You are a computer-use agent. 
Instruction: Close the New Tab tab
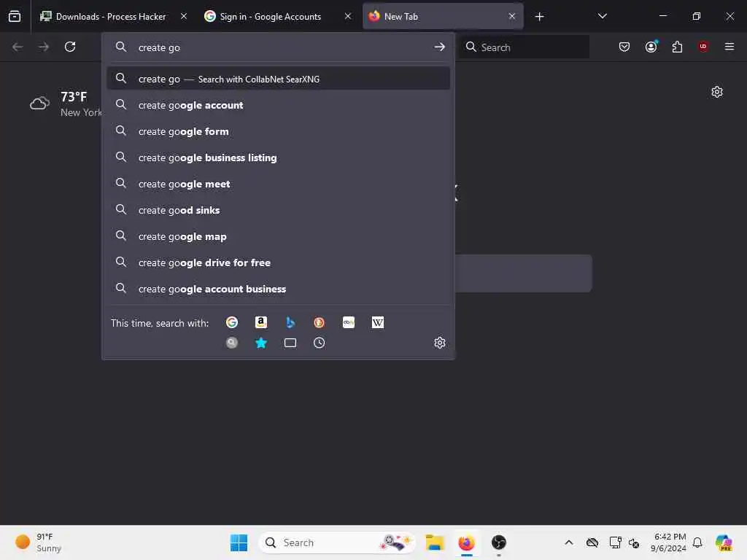pos(511,16)
